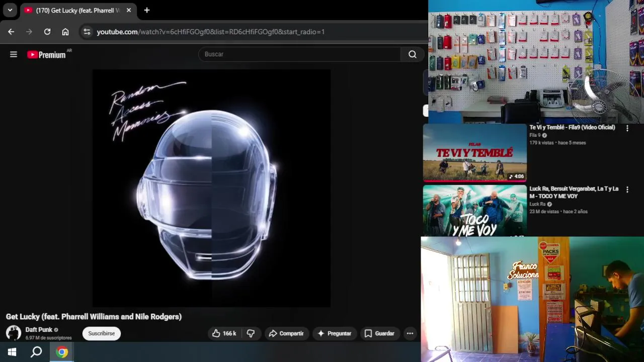View site information icon in address bar
This screenshot has height=362, width=644.
pos(87,32)
